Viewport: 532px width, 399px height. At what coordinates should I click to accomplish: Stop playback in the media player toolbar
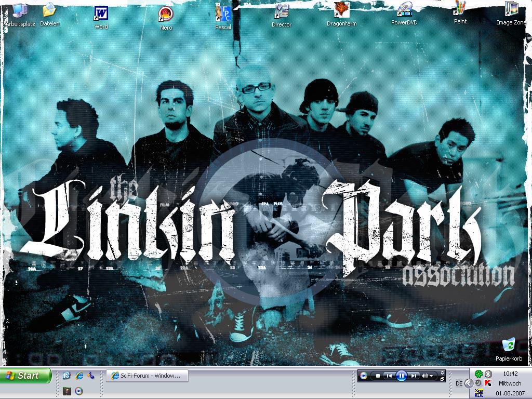[x=378, y=376]
